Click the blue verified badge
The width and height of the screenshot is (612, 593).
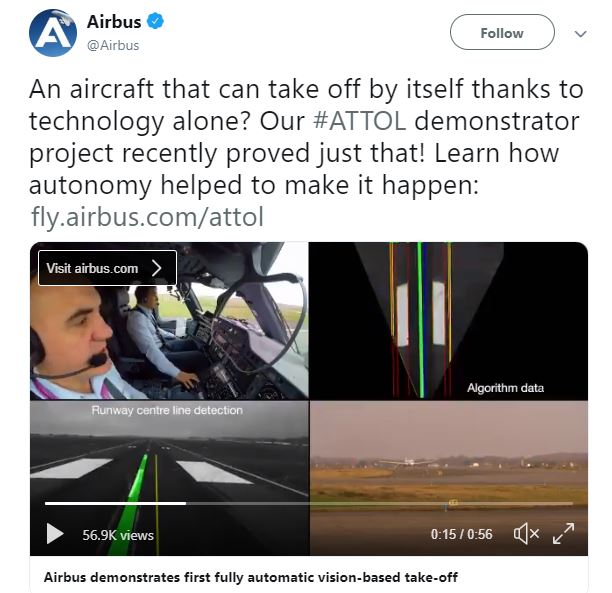pyautogui.click(x=155, y=21)
